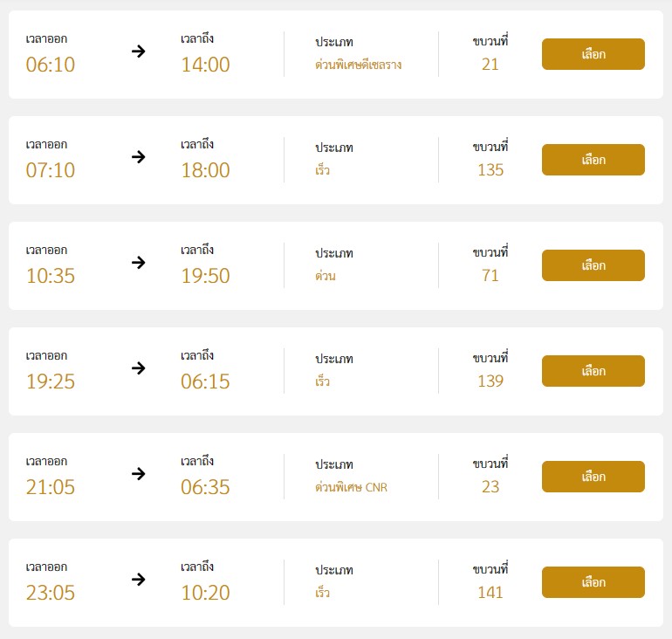Click the 19:25 departure time
This screenshot has height=639, width=672.
51,381
